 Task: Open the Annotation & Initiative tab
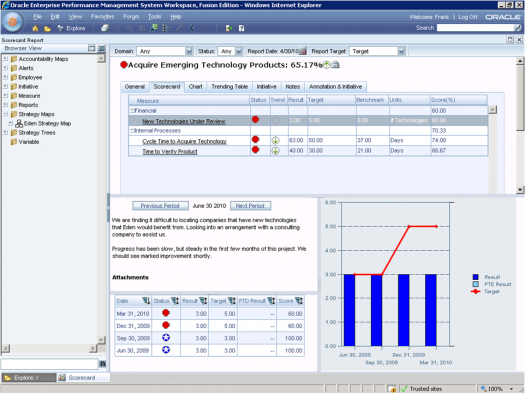[x=335, y=87]
